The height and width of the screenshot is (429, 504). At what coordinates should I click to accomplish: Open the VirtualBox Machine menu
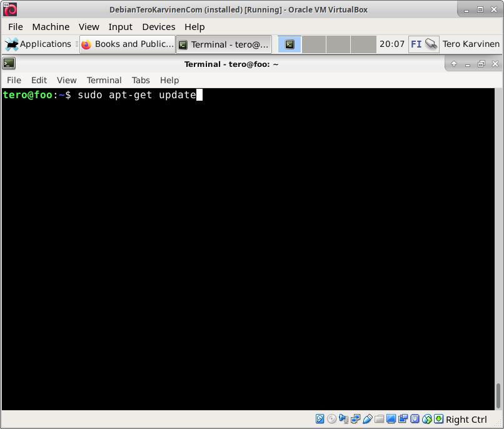point(51,27)
